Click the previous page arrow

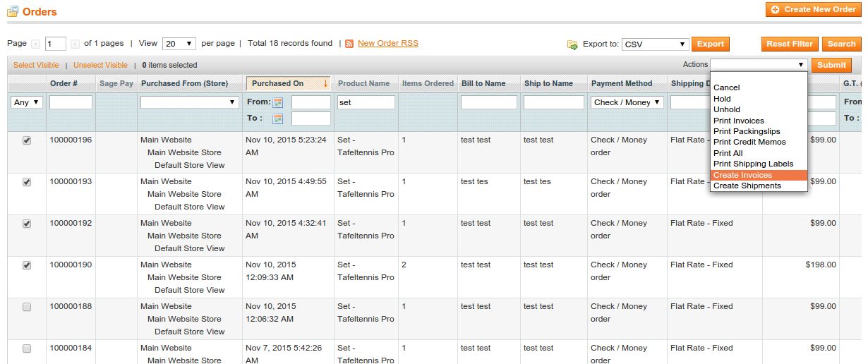(36, 44)
